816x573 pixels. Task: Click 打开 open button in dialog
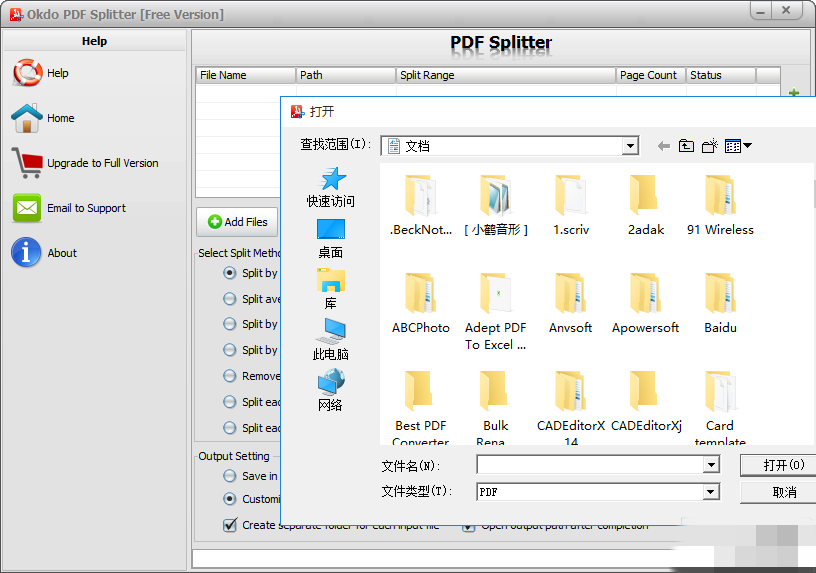point(778,465)
